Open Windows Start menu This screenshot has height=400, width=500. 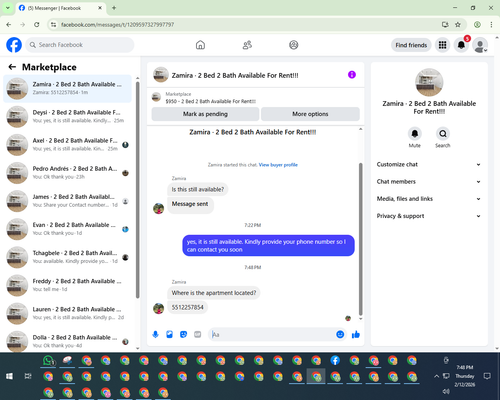pyautogui.click(x=9, y=376)
